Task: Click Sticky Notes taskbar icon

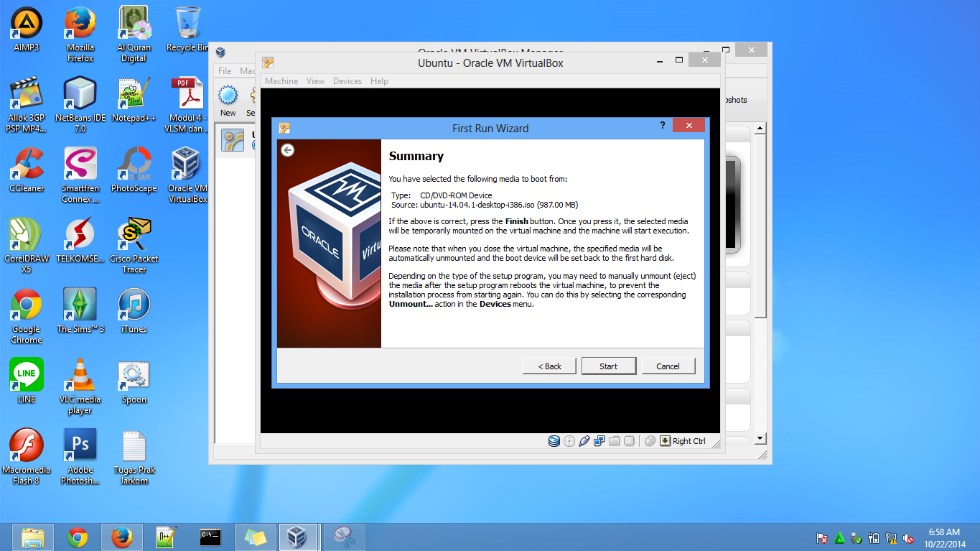Action: click(255, 537)
